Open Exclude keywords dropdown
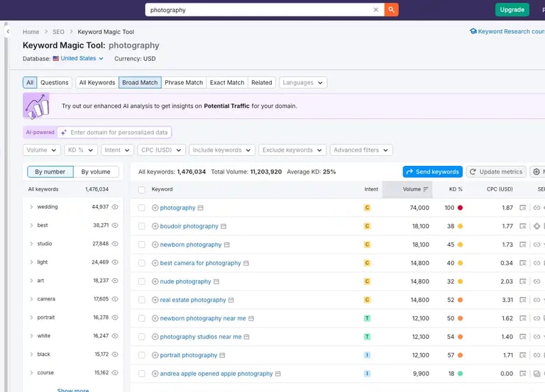Viewport: 545px width, 392px height. pyautogui.click(x=292, y=150)
